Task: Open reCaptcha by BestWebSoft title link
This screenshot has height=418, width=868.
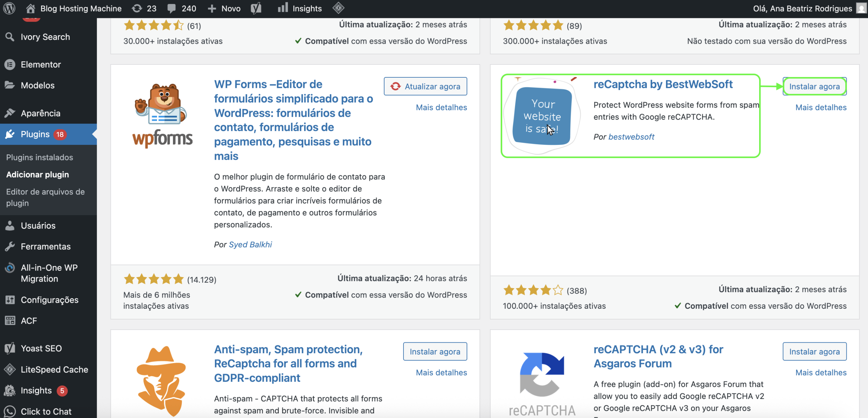Action: click(663, 84)
